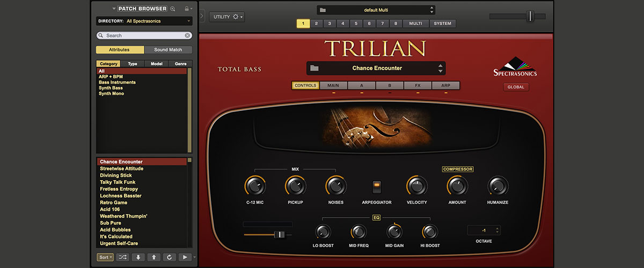Viewport: 644px width, 268px height.
Task: Step to next patch with down arrow
Action: coord(138,257)
